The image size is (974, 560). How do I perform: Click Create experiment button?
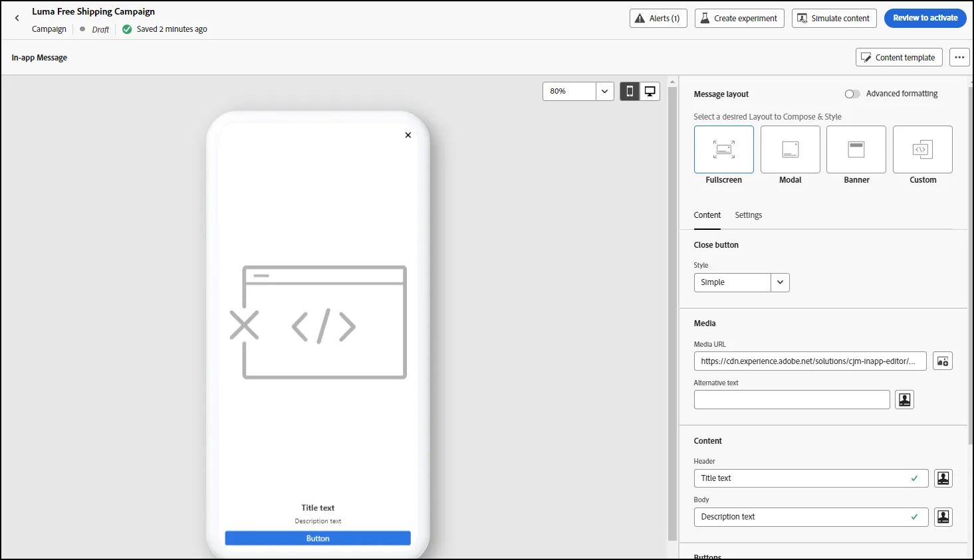(739, 19)
